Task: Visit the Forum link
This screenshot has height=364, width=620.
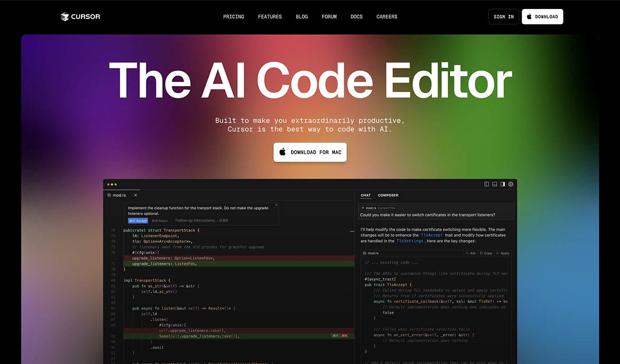Action: click(329, 16)
